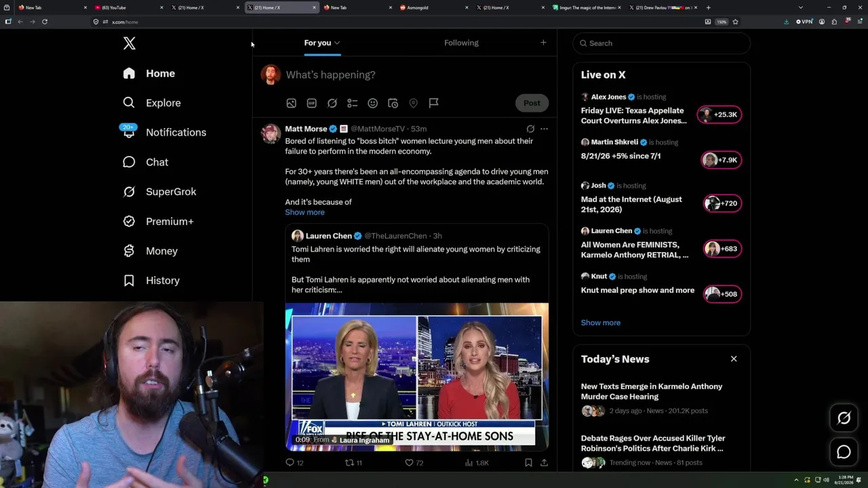Open a new browser tab

click(x=708, y=7)
